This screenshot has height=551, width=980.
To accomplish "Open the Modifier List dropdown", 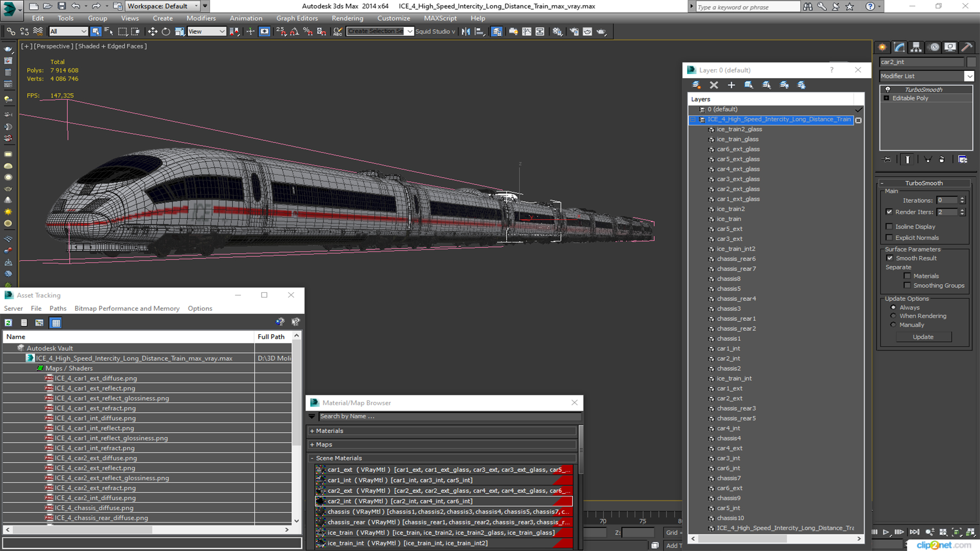I will pos(969,76).
